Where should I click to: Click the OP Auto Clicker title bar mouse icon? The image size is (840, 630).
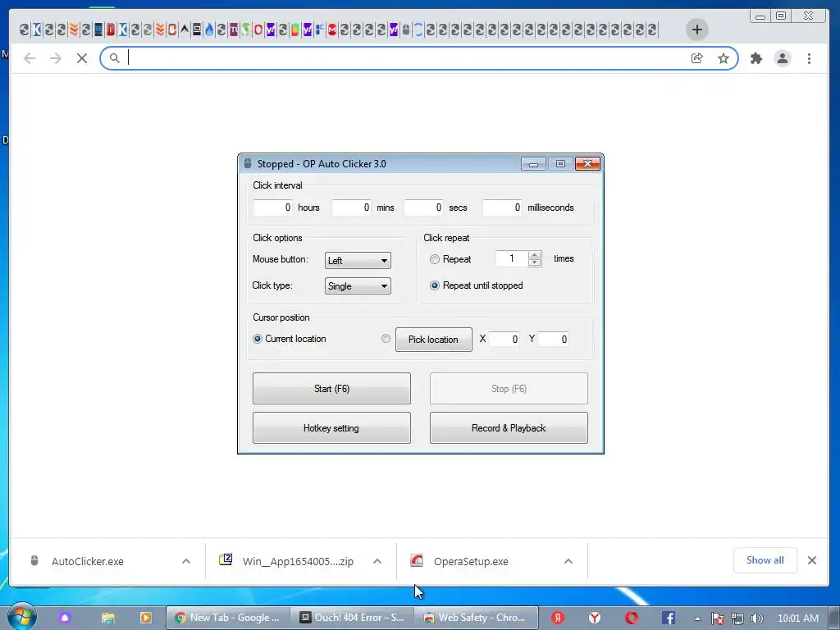pos(248,163)
